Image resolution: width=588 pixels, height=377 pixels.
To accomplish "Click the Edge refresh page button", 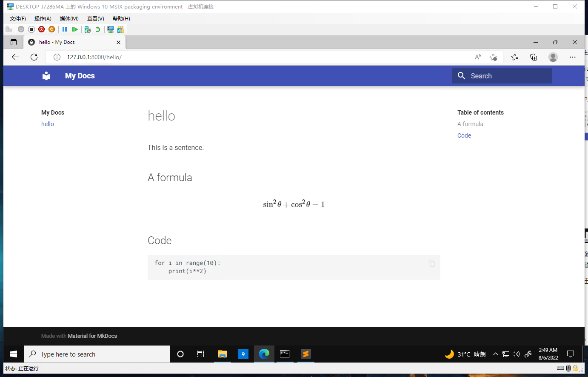I will pyautogui.click(x=34, y=57).
